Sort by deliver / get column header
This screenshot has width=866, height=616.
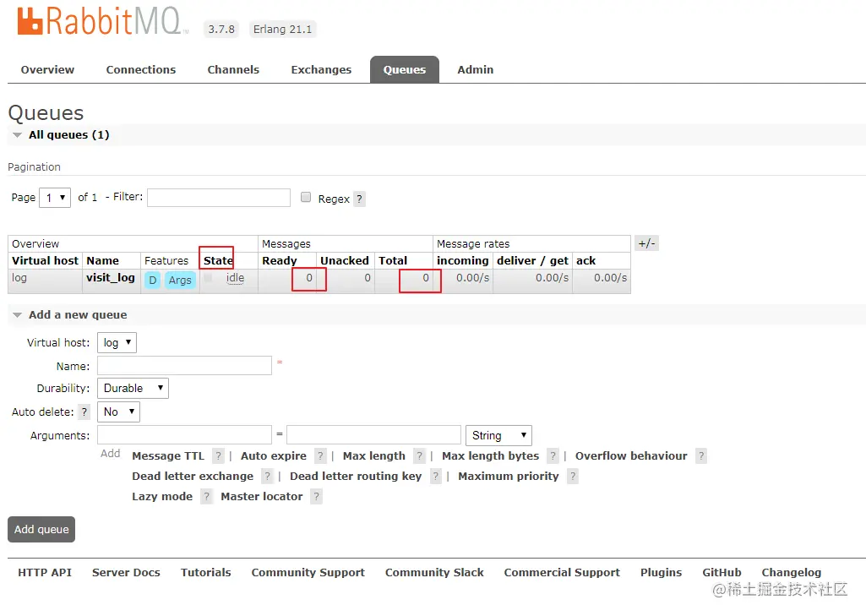click(532, 261)
